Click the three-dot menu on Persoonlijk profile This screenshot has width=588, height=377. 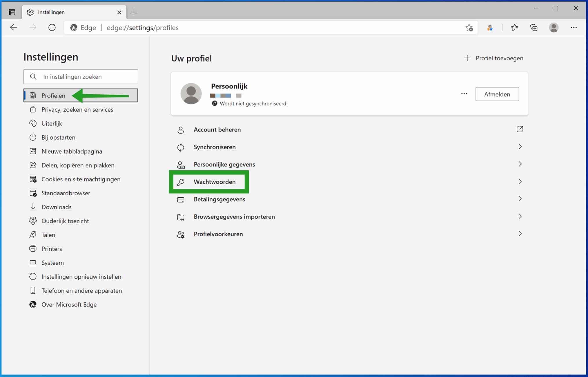click(x=464, y=94)
